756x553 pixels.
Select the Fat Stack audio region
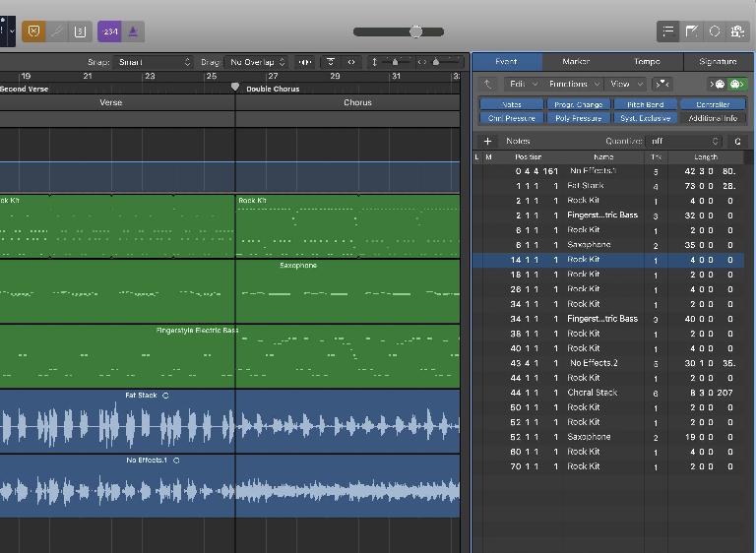click(229, 422)
